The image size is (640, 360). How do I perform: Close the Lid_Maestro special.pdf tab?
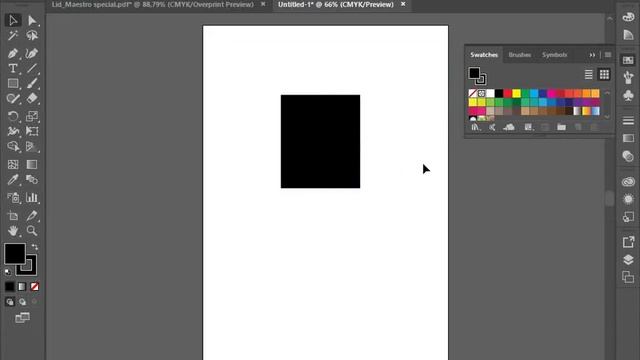(263, 4)
